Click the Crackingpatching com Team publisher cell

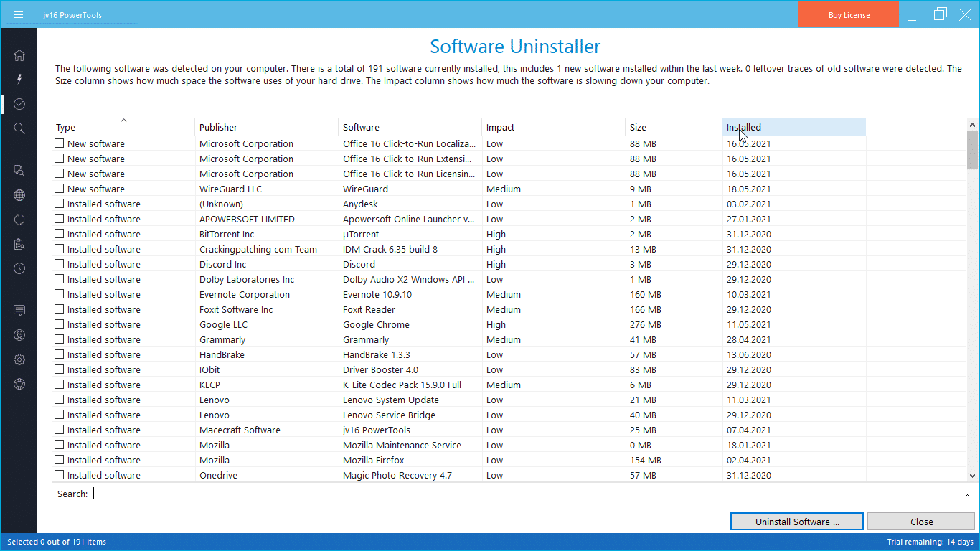pos(258,249)
